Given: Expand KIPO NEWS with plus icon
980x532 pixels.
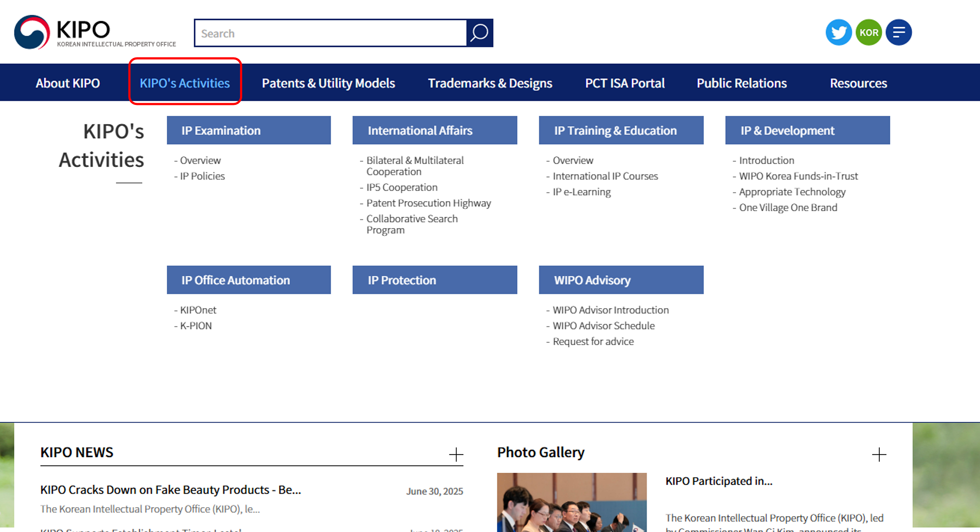Looking at the screenshot, I should [456, 455].
